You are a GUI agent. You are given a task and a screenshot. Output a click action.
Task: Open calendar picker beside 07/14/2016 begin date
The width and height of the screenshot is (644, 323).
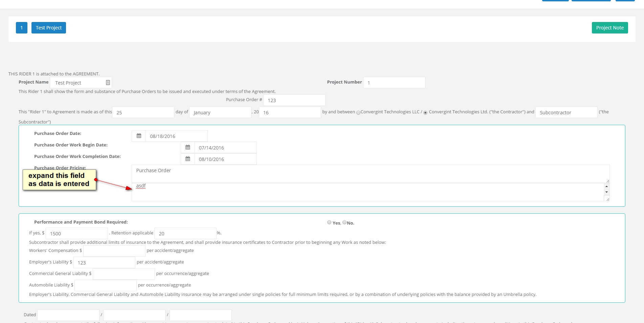click(188, 147)
